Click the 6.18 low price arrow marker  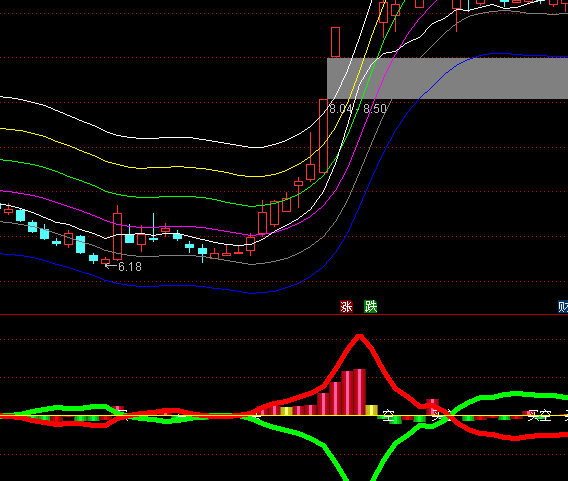click(123, 267)
